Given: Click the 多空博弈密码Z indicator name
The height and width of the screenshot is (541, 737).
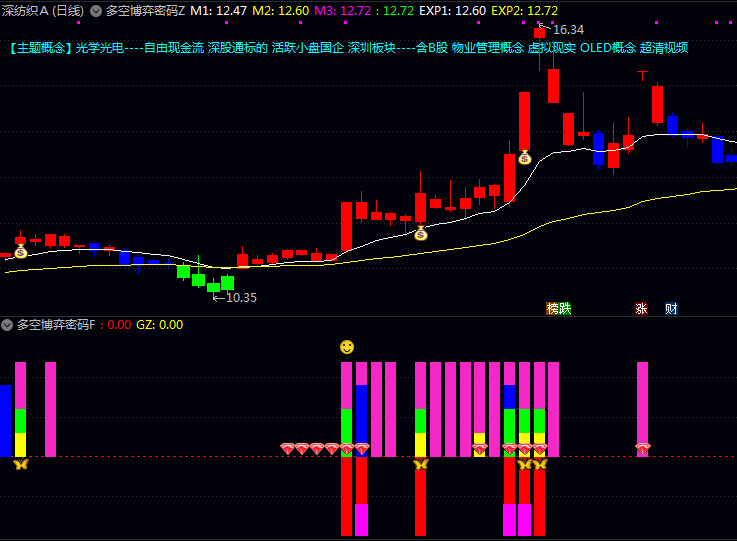Looking at the screenshot, I should click(x=145, y=10).
